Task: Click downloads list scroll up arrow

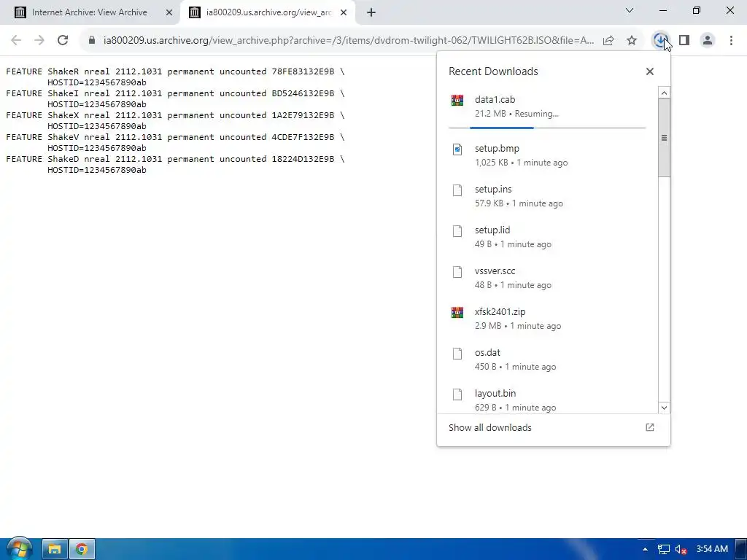Action: [x=664, y=93]
